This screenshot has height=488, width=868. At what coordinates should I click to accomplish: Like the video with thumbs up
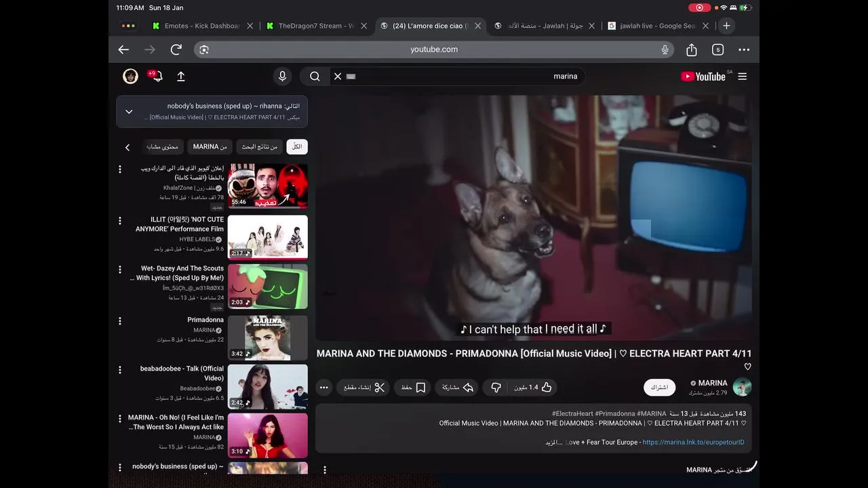click(x=533, y=388)
